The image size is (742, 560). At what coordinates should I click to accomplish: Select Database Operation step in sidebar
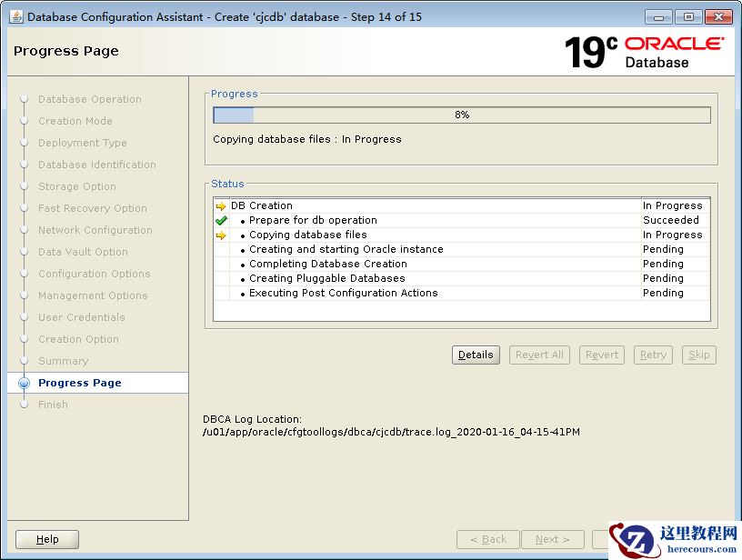pyautogui.click(x=90, y=99)
